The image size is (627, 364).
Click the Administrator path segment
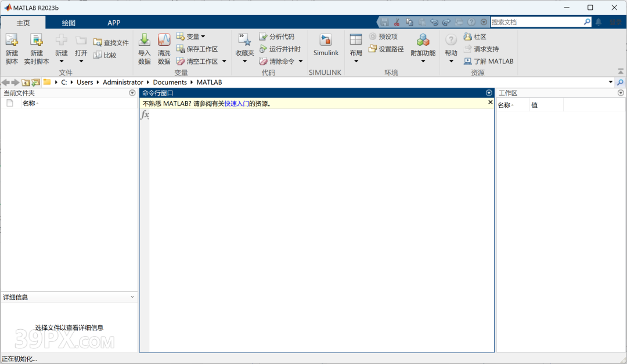tap(122, 82)
